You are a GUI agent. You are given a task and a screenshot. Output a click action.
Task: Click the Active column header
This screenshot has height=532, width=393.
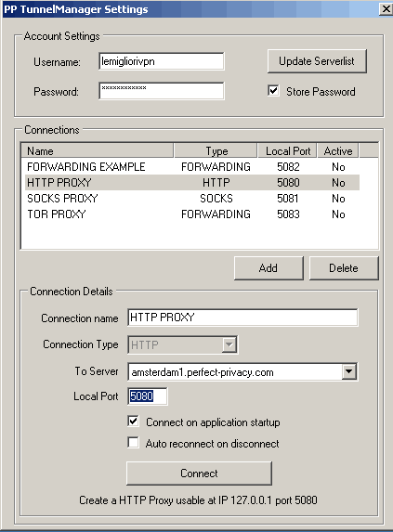click(x=338, y=151)
